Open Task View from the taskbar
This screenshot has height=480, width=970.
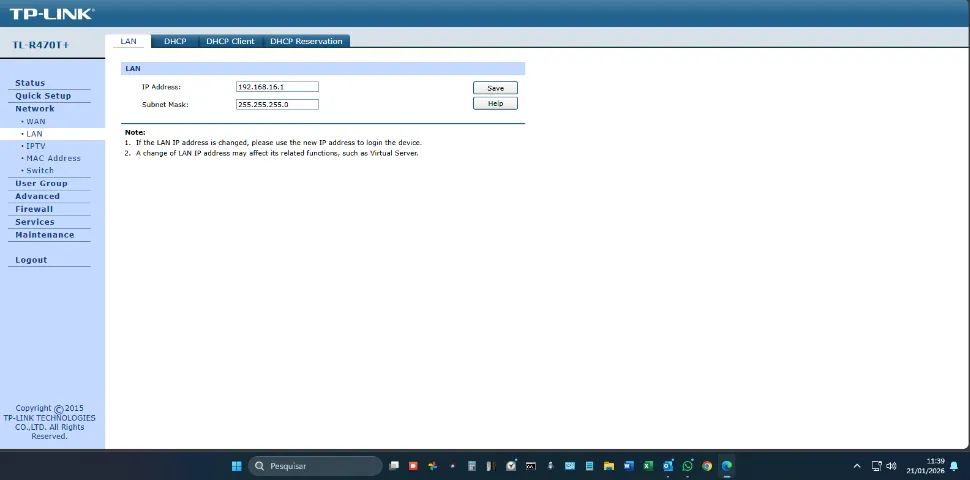394,466
